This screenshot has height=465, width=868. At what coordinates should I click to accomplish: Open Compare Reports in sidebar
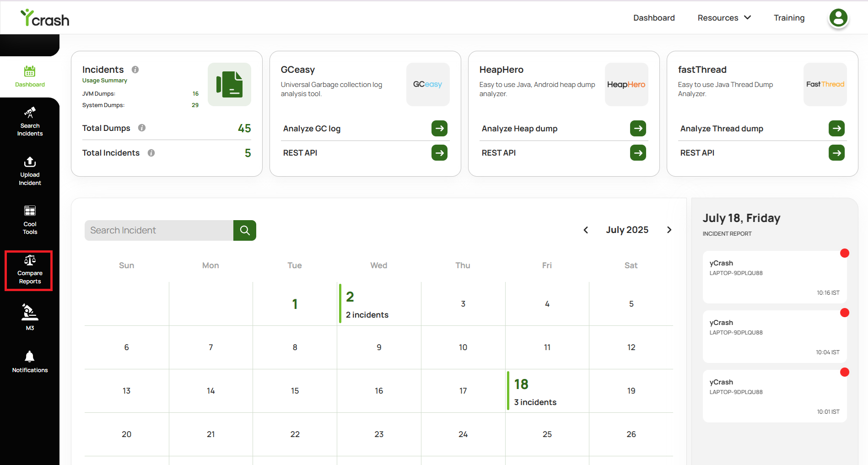point(29,270)
